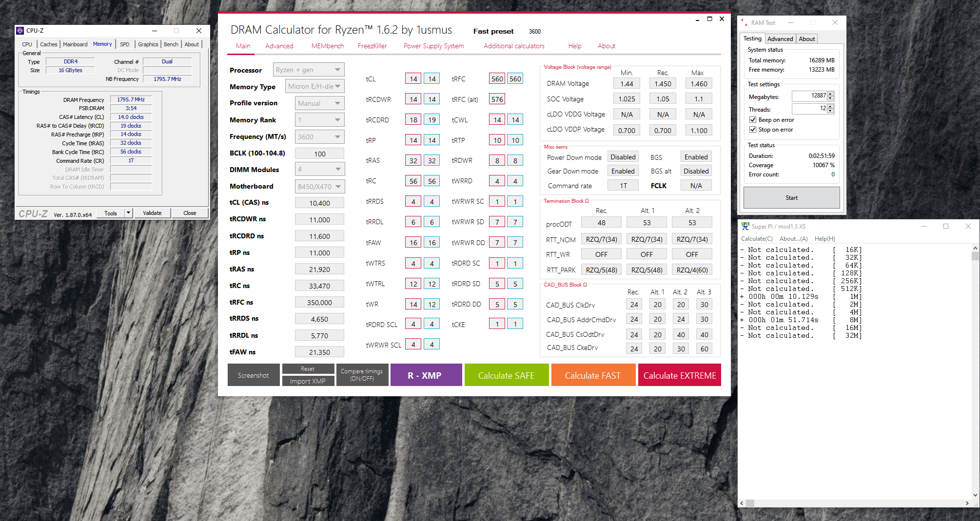Viewport: 980px width, 521px height.
Task: Click the Super PI scrollbar down arrow
Action: click(x=975, y=495)
